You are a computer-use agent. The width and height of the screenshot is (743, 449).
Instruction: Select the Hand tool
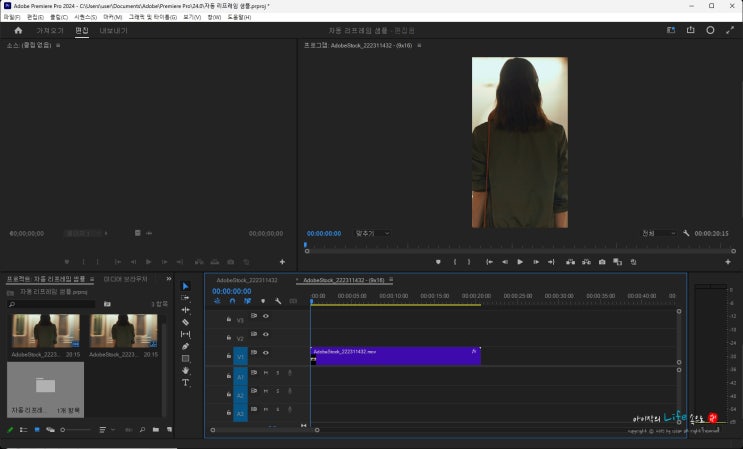click(185, 370)
